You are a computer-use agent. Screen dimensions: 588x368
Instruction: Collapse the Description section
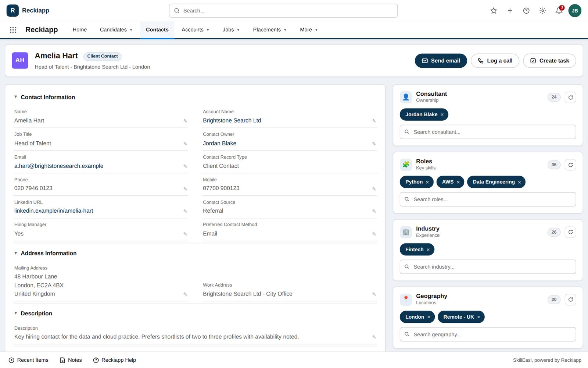pyautogui.click(x=16, y=313)
